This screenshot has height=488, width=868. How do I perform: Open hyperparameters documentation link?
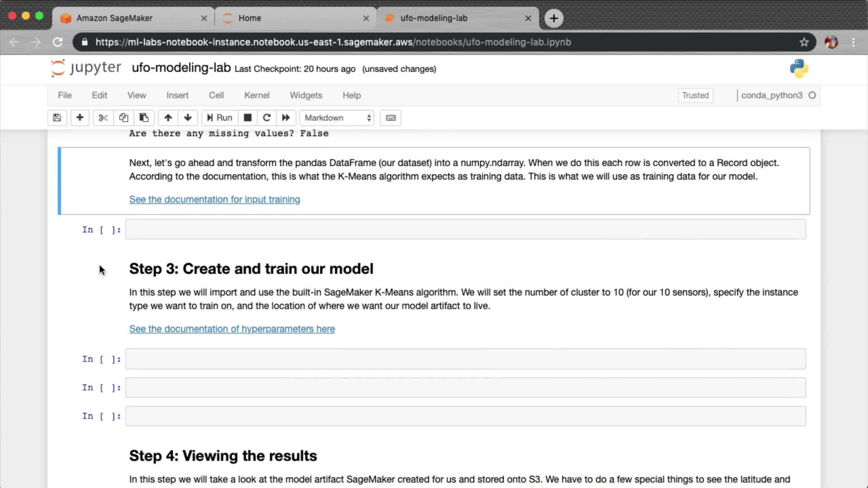[232, 329]
